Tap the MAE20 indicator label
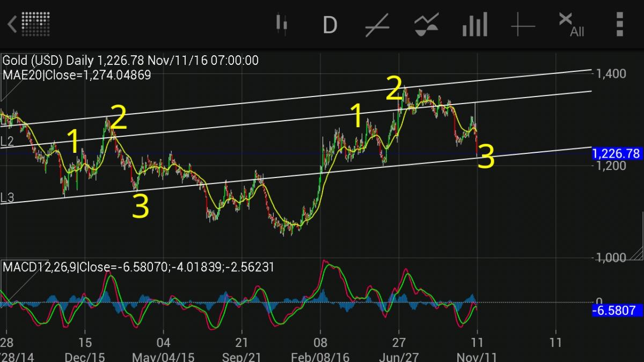This screenshot has width=644, height=362. pos(76,75)
